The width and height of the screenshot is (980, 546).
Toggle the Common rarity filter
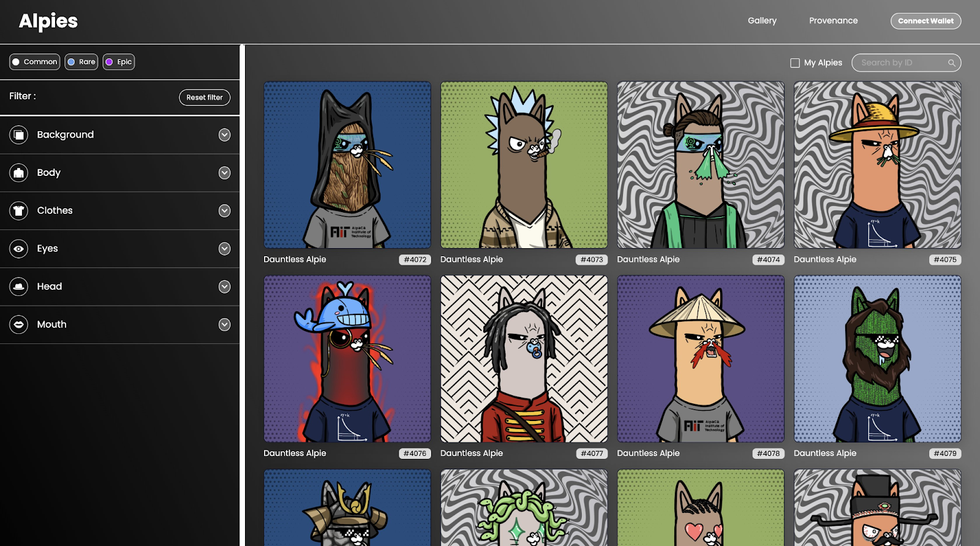tap(35, 62)
